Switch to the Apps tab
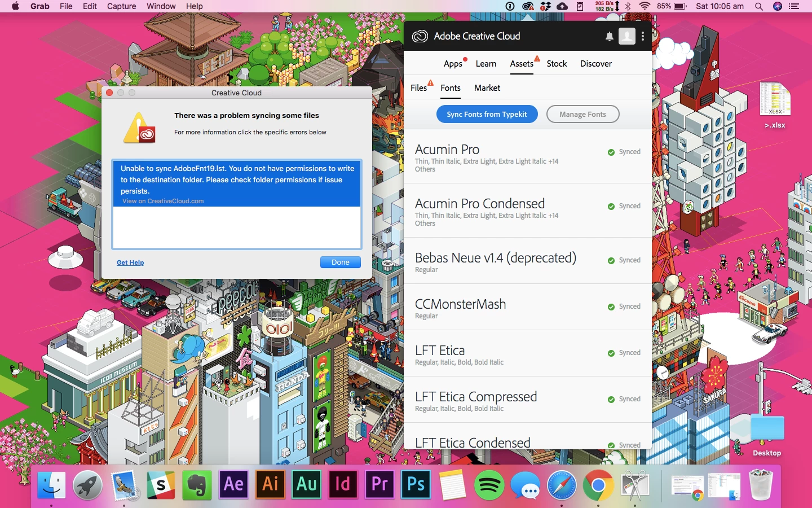Viewport: 812px width, 508px height. 453,64
